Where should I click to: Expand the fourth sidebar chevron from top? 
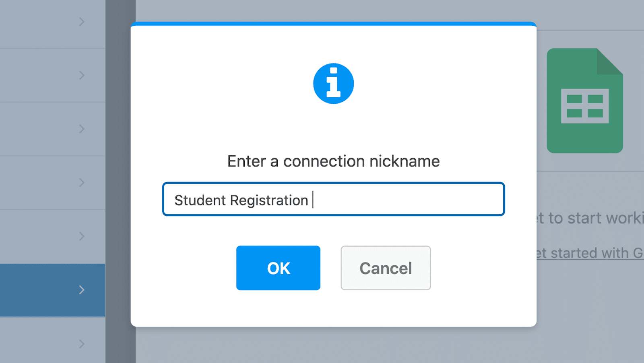point(82,183)
